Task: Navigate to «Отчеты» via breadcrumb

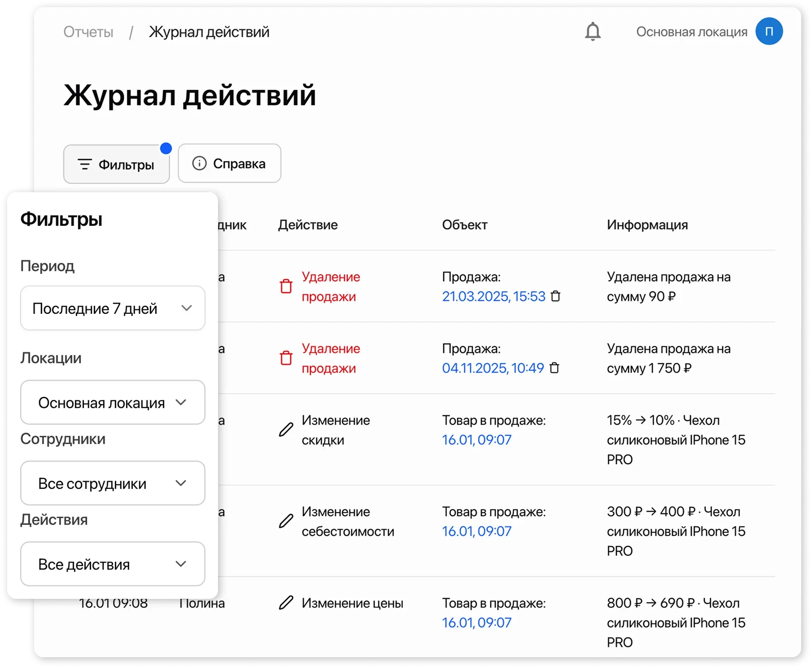Action: [x=88, y=31]
